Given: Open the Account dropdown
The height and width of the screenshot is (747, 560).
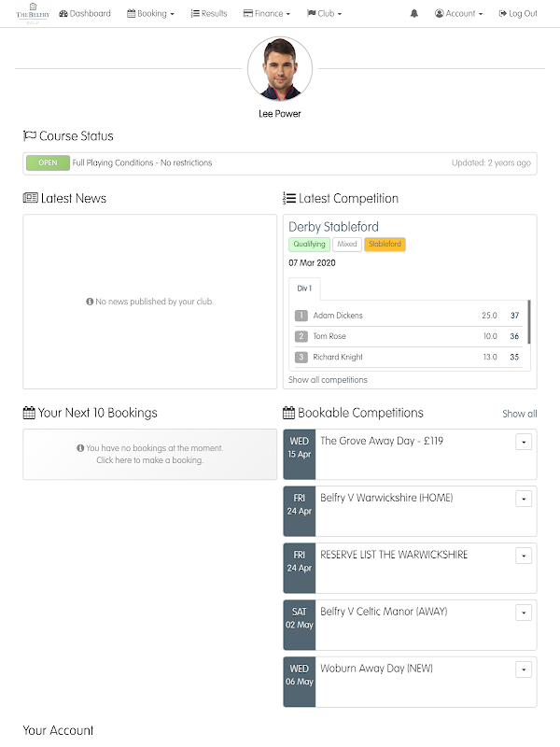Looking at the screenshot, I should click(x=459, y=14).
